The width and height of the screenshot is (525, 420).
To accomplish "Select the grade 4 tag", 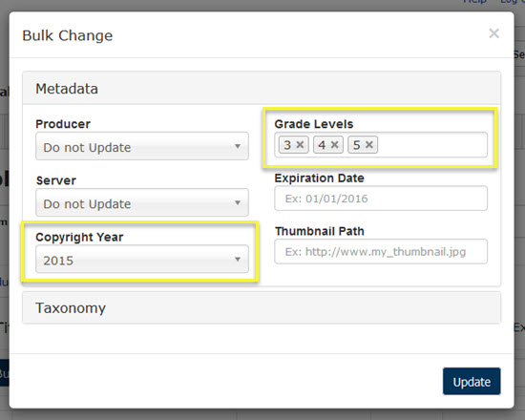I will click(x=322, y=145).
